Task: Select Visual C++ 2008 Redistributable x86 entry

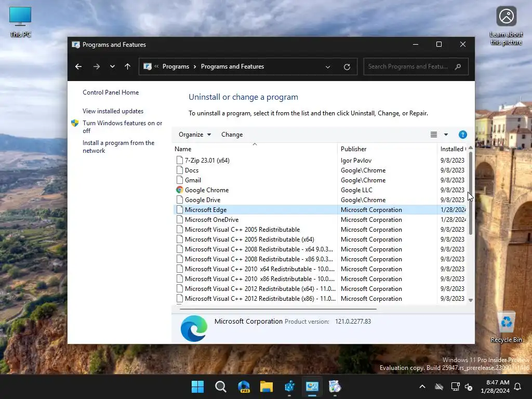Action: pyautogui.click(x=259, y=259)
